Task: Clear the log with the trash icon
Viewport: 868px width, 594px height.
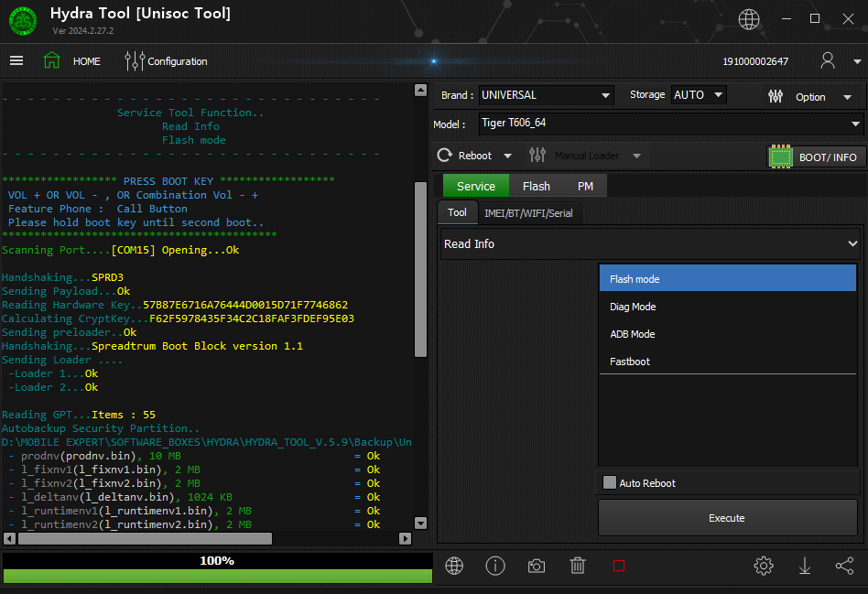Action: point(578,566)
